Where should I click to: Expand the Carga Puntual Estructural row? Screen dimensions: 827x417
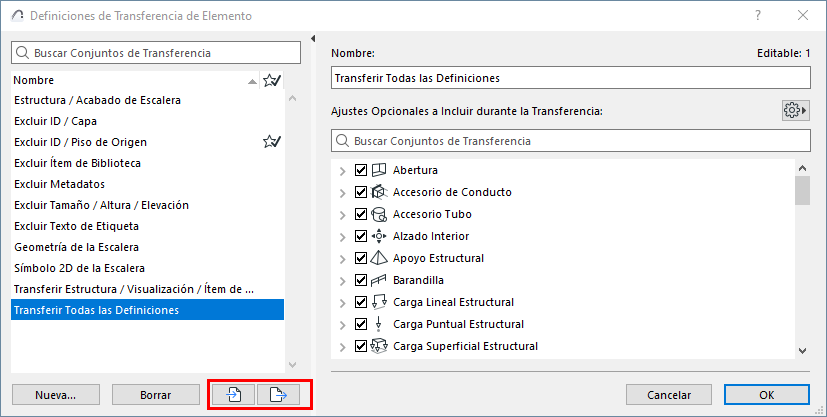(344, 324)
